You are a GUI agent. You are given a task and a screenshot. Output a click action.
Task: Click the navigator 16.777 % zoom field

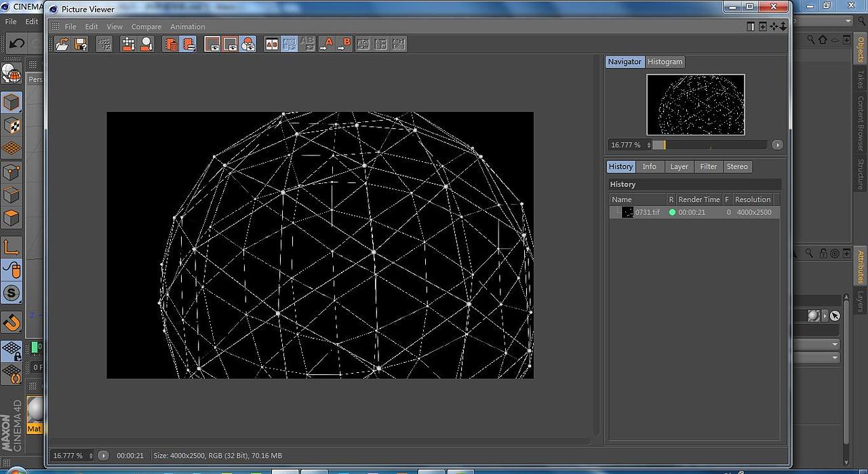(x=627, y=145)
